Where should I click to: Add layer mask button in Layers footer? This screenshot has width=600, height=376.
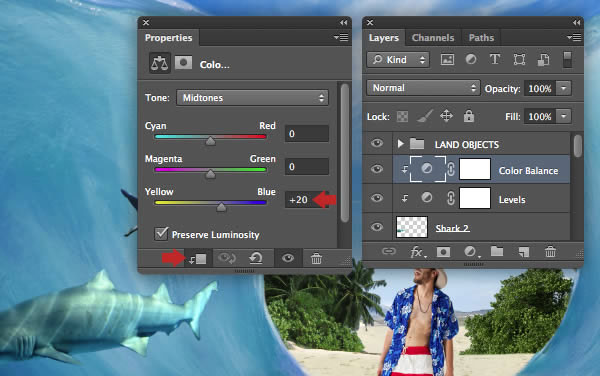(x=443, y=252)
